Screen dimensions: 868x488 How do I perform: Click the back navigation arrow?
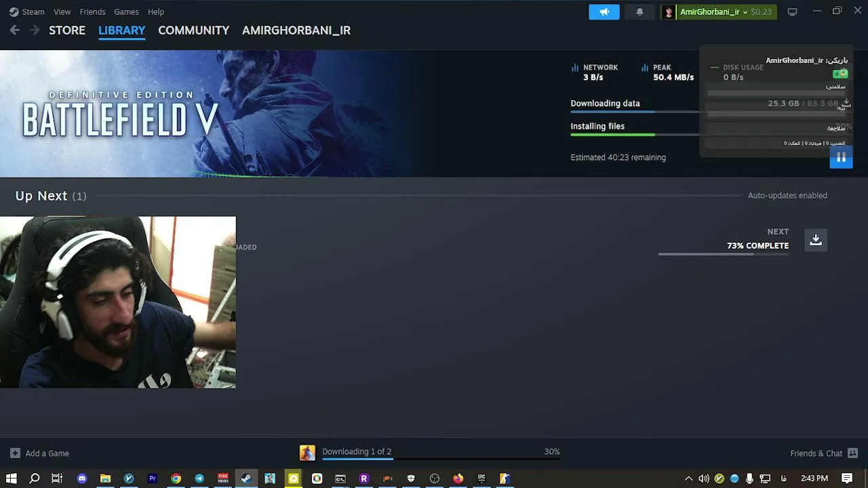click(x=15, y=30)
